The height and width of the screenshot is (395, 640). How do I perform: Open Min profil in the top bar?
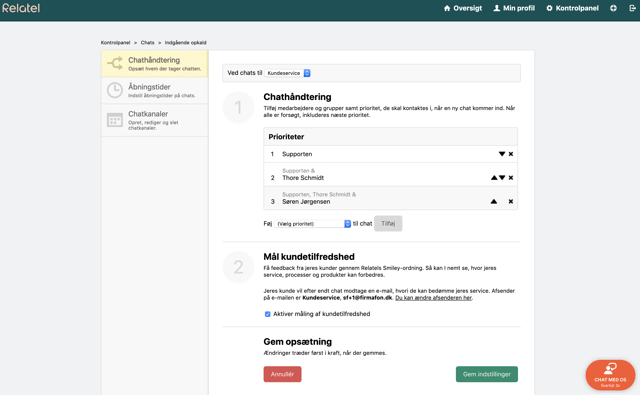coord(514,8)
